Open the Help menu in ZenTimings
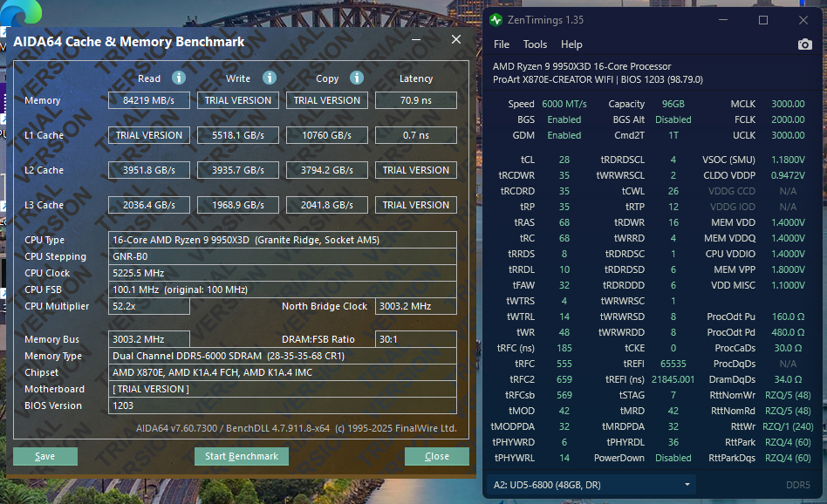 click(571, 44)
